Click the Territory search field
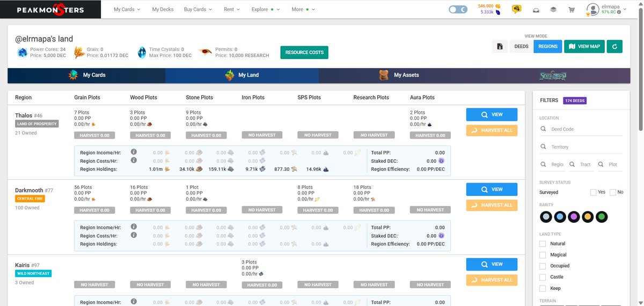The width and height of the screenshot is (644, 306). (581, 147)
